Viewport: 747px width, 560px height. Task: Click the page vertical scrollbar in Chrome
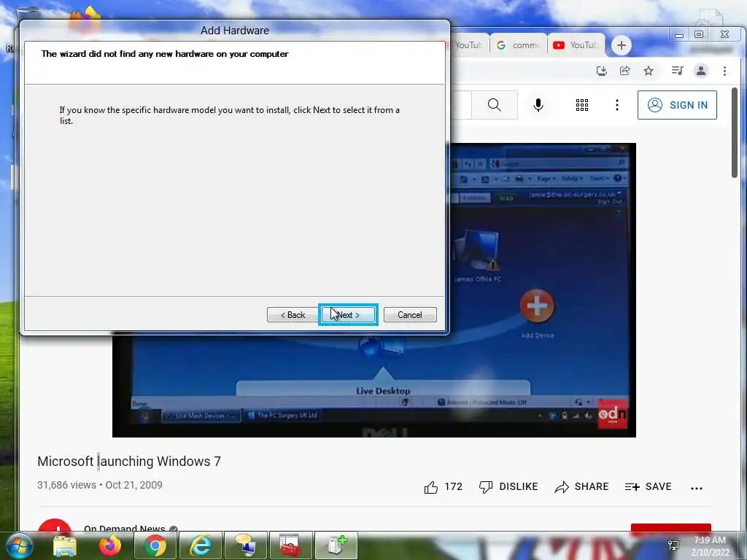(734, 133)
